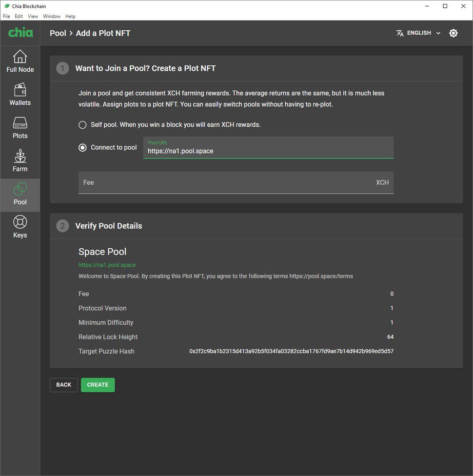473x476 pixels.
Task: Open the Help menu
Action: point(70,16)
